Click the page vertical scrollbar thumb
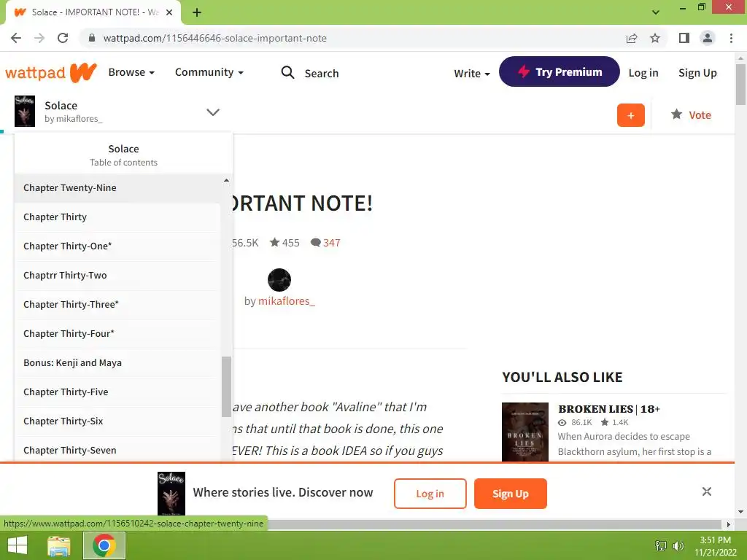Viewport: 747px width, 560px height. [x=740, y=85]
